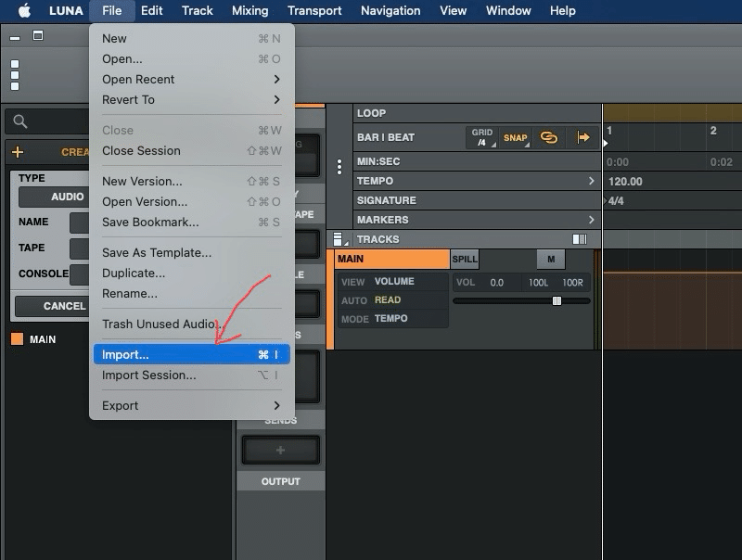Click the orange plus create icon
The width and height of the screenshot is (742, 560).
pyautogui.click(x=18, y=152)
